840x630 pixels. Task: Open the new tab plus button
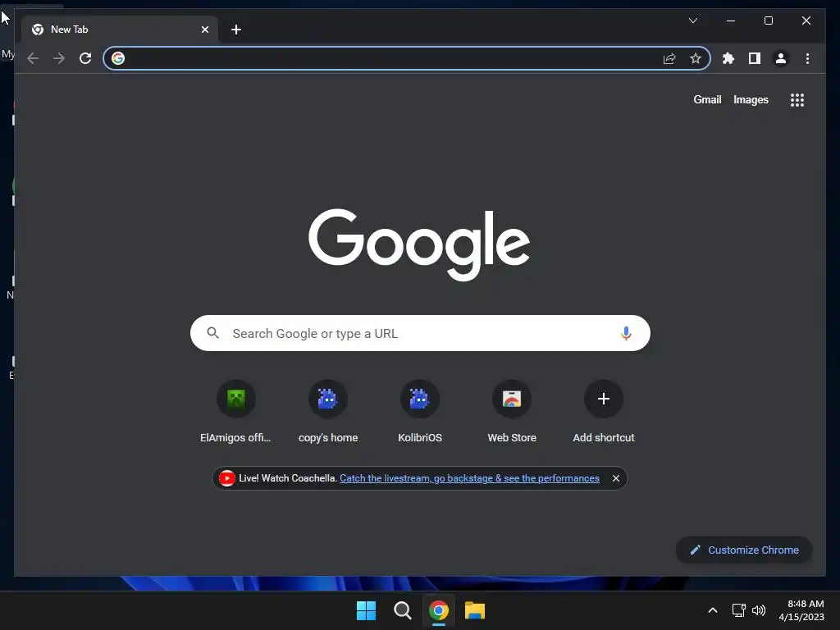click(236, 30)
